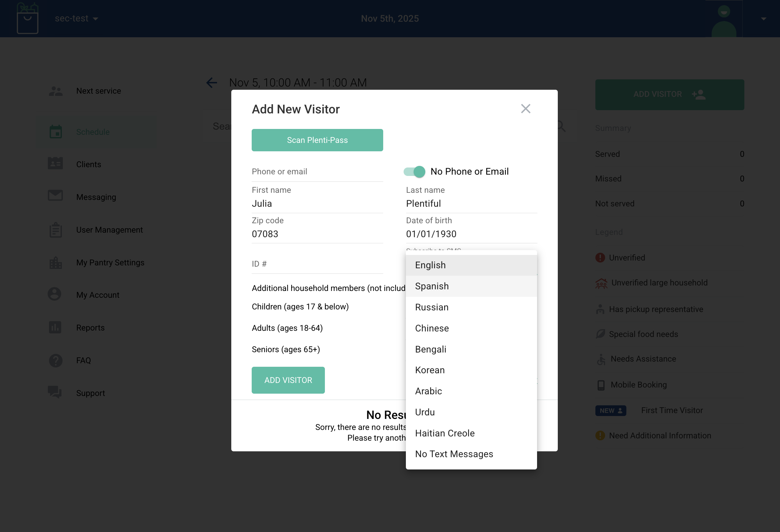Screen dimensions: 780x532
Task: Click the ADD VISITOR button in dialog
Action: pyautogui.click(x=288, y=380)
